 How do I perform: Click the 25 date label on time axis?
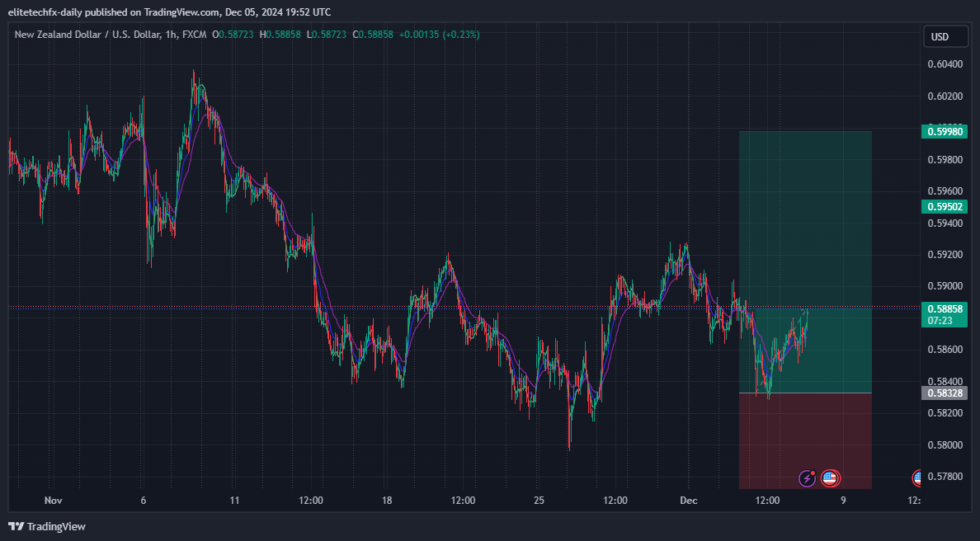(539, 501)
